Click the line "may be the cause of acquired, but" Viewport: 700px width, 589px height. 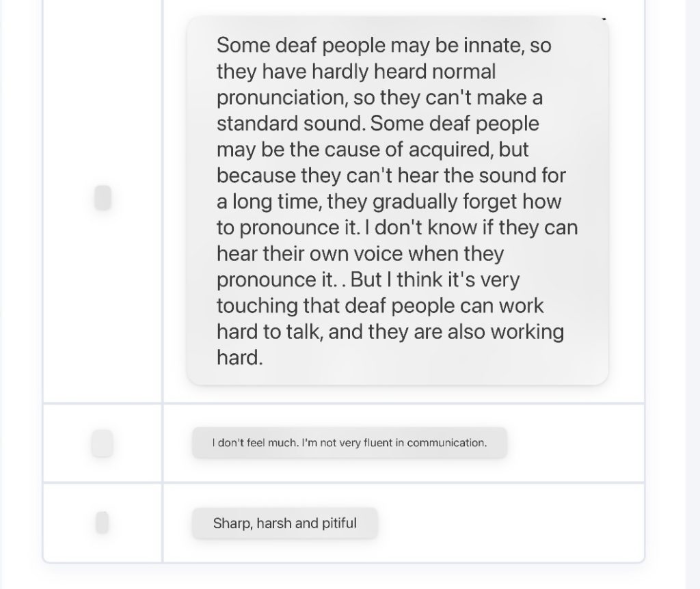click(x=373, y=150)
